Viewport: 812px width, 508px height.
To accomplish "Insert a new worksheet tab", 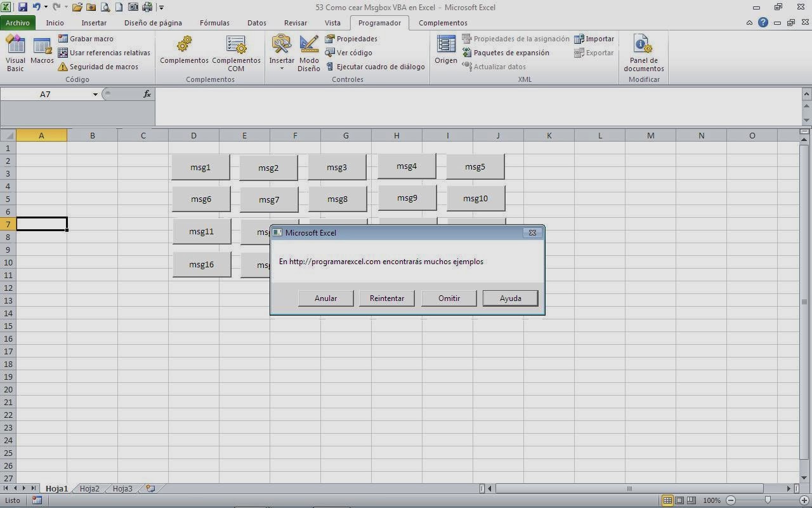I will pyautogui.click(x=150, y=488).
